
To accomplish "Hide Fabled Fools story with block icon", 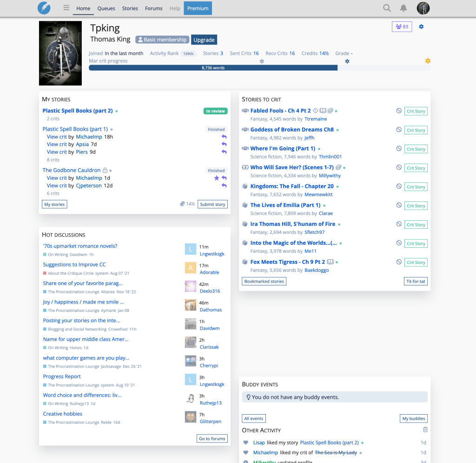I will click(x=399, y=111).
